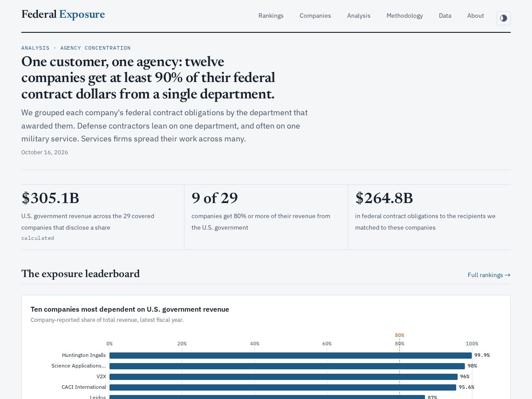Click the Science Applications bar
532x399 pixels.
[x=287, y=366]
